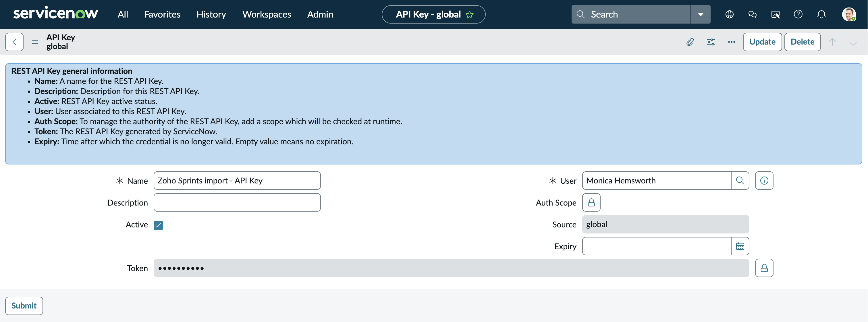Click the Token lock icon
This screenshot has height=322, width=868.
tap(764, 268)
